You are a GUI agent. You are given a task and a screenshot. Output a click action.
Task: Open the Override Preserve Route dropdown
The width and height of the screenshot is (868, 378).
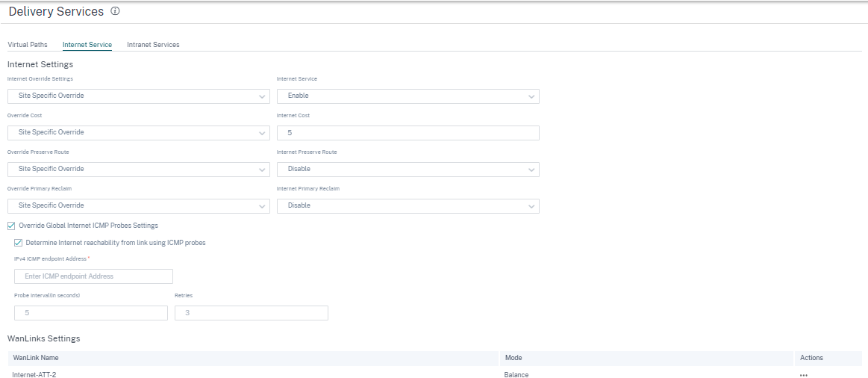point(138,169)
